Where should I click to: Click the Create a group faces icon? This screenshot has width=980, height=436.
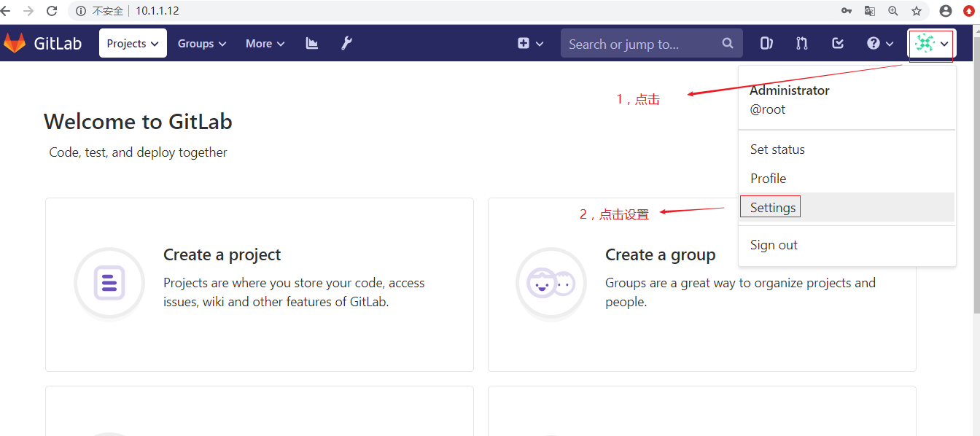click(551, 283)
